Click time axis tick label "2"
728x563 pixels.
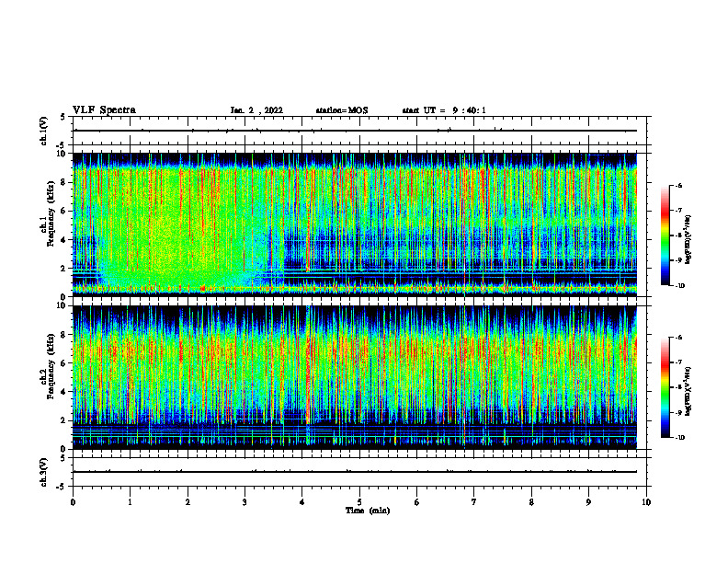188,502
